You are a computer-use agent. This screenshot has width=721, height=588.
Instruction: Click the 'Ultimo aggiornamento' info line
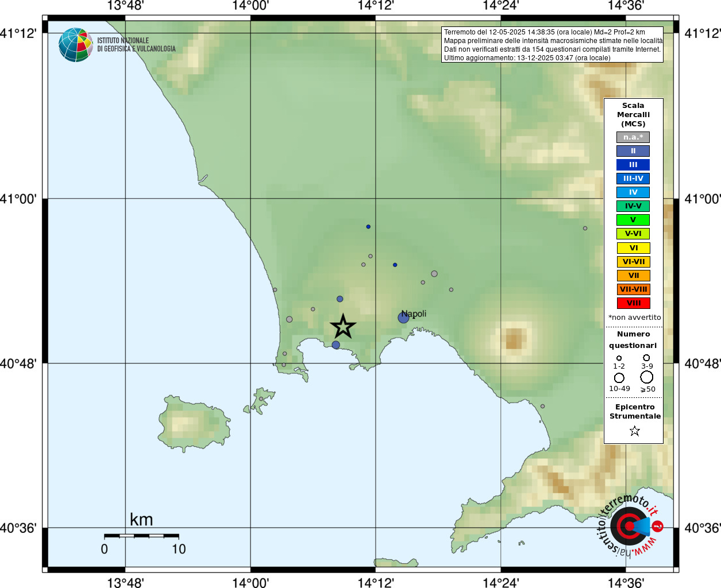[x=527, y=58]
